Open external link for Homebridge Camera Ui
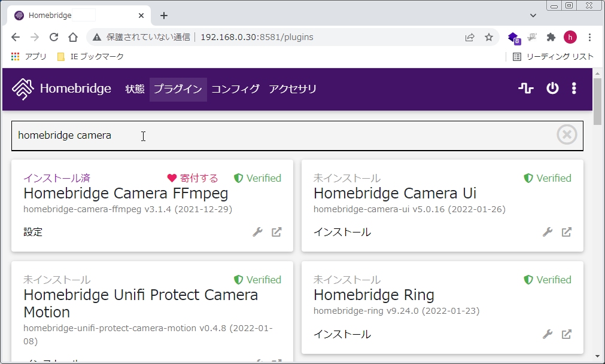605x364 pixels. (567, 232)
